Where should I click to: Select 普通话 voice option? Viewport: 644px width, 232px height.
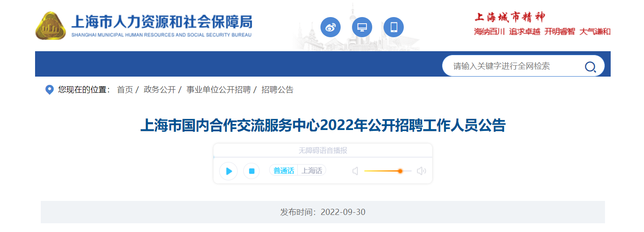pos(284,171)
